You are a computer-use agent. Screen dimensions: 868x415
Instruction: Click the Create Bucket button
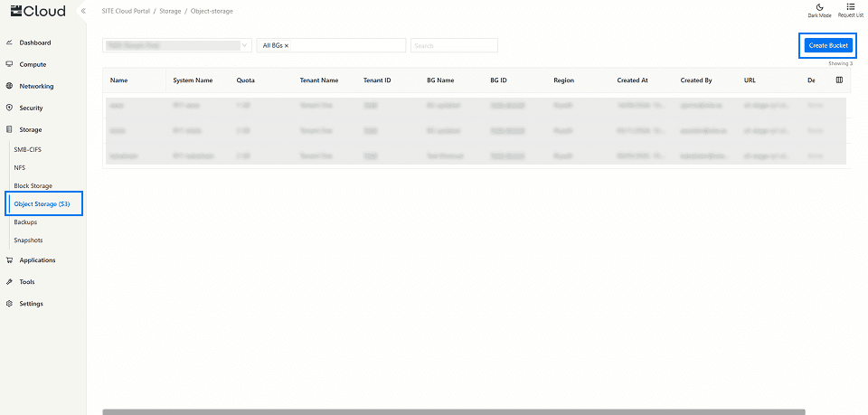[x=828, y=45]
